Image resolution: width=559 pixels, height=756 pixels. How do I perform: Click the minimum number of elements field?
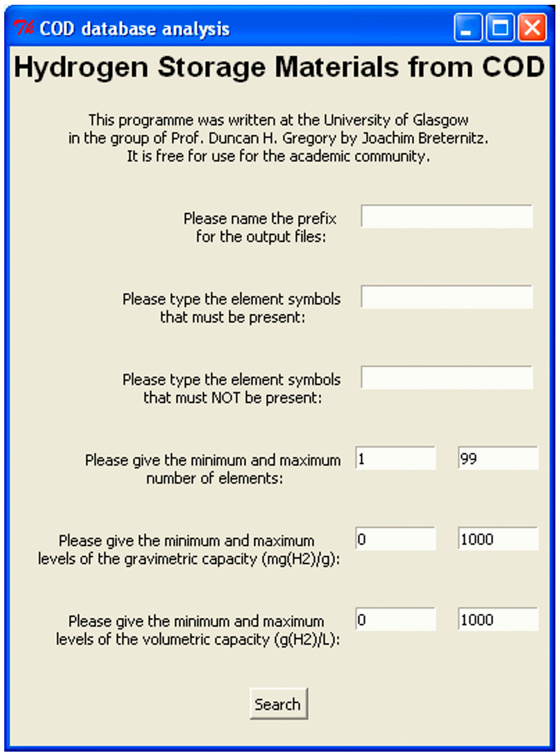395,459
